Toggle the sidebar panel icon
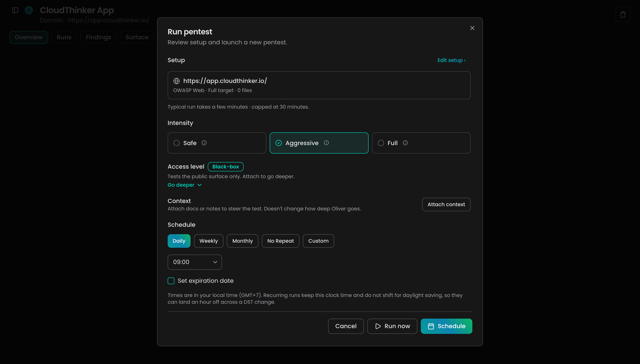The width and height of the screenshot is (640, 364). tap(15, 10)
